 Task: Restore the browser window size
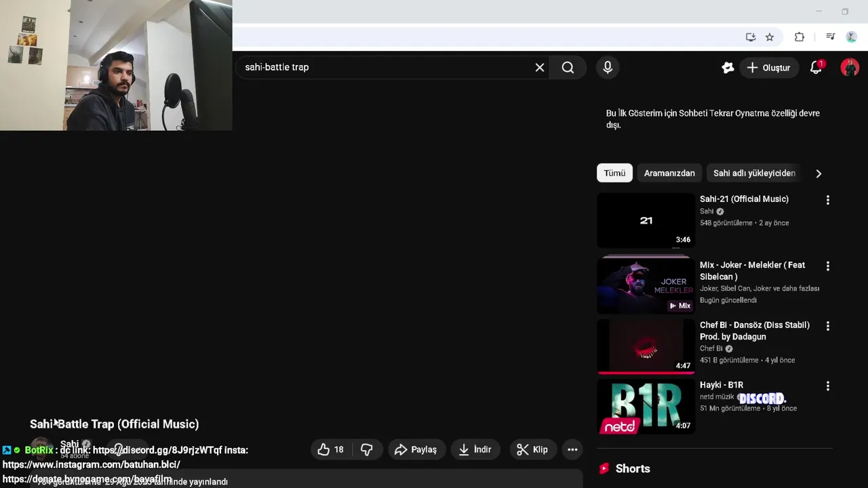click(x=845, y=12)
